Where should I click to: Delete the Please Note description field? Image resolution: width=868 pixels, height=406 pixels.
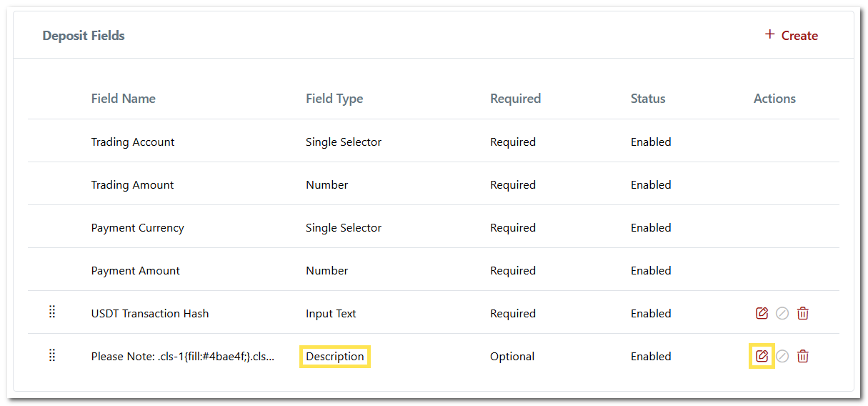click(x=803, y=356)
